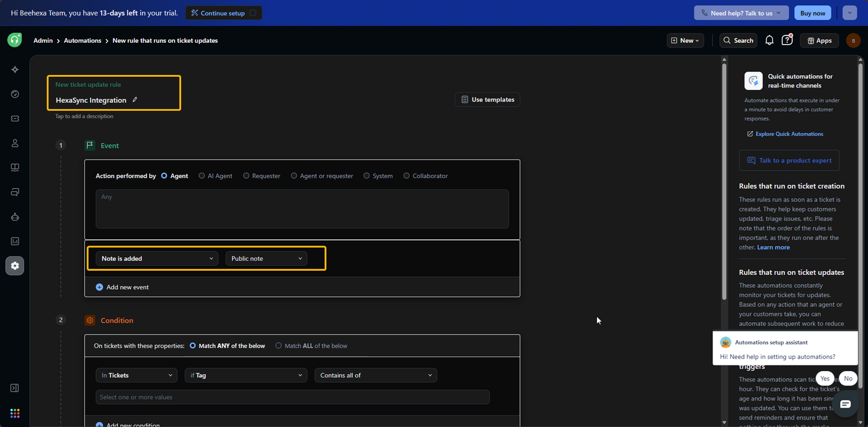Edit rule name with pencil icon

click(135, 100)
